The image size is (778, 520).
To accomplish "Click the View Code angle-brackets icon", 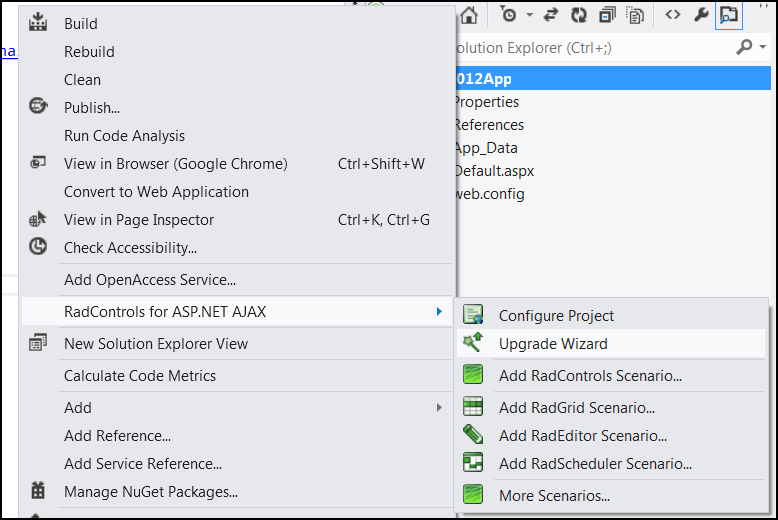I will tap(672, 15).
